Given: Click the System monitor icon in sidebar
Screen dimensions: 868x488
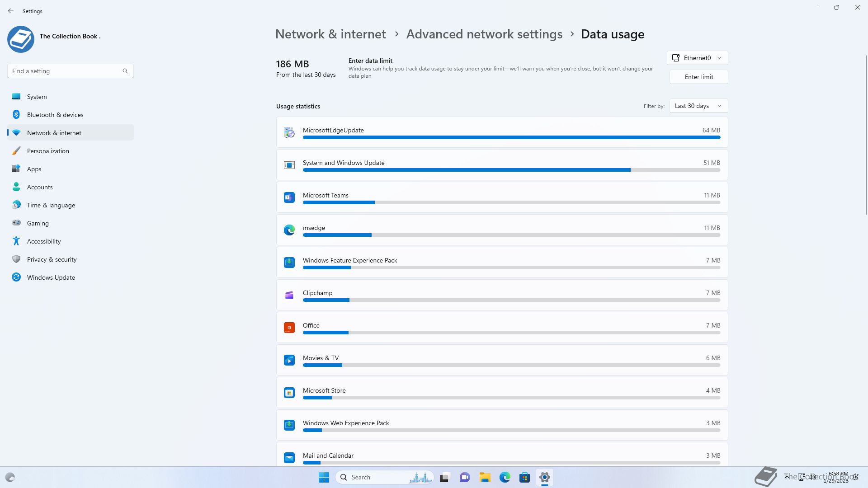Looking at the screenshot, I should coord(16,96).
